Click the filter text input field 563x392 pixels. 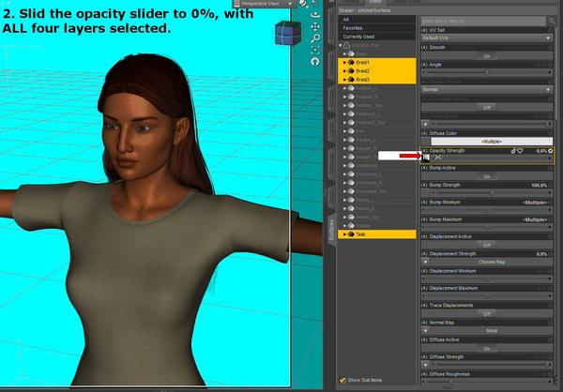pyautogui.click(x=483, y=22)
